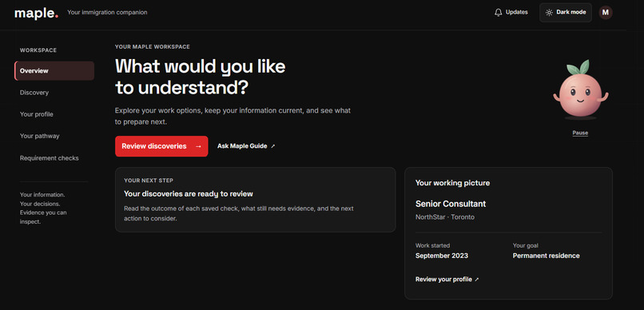Image resolution: width=644 pixels, height=310 pixels.
Task: Click the Senior Consultant job title
Action: click(x=451, y=204)
